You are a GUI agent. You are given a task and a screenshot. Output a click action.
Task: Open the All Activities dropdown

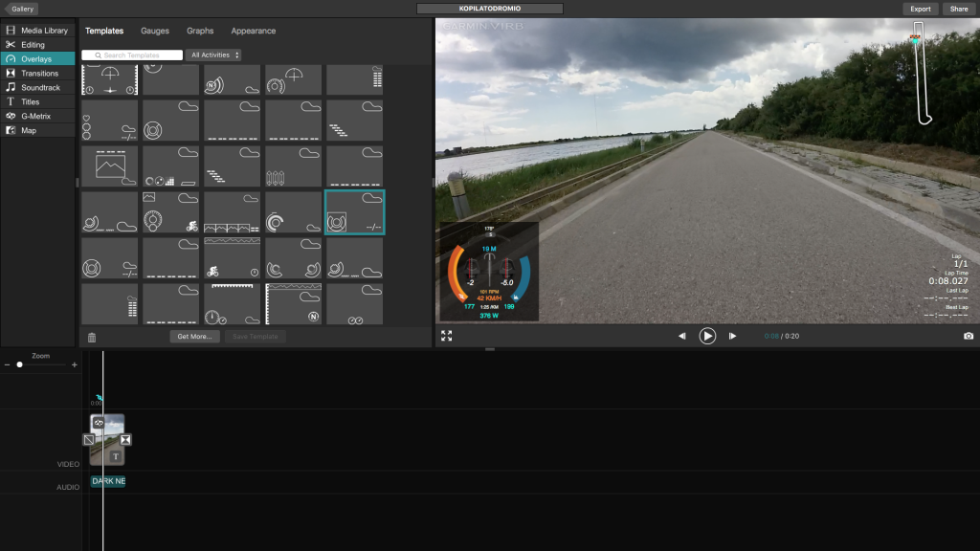pos(213,55)
